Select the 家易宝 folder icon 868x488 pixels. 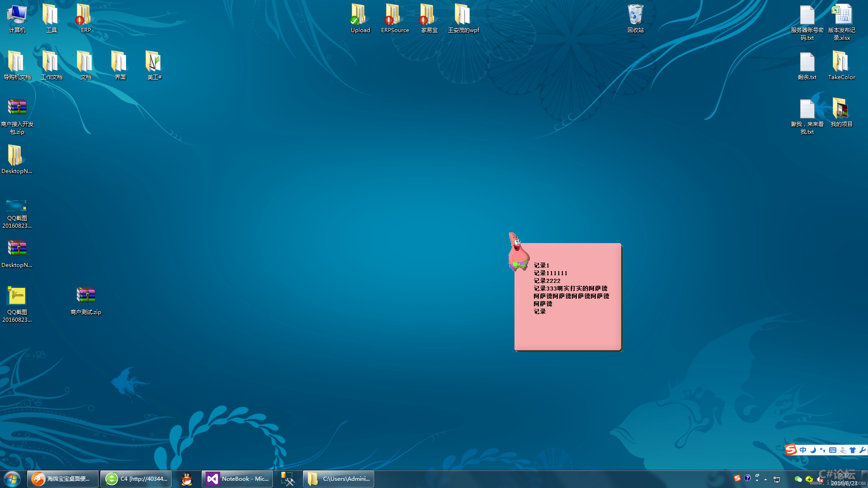tap(429, 19)
